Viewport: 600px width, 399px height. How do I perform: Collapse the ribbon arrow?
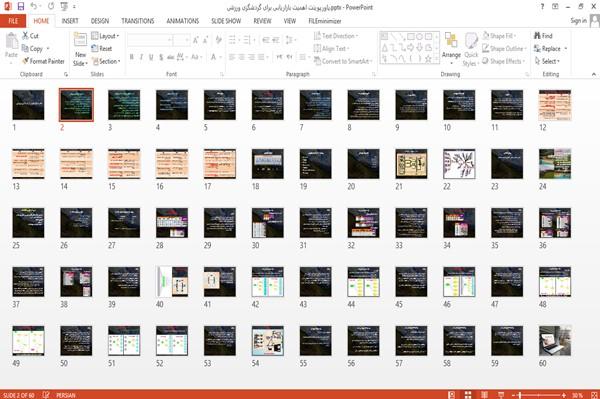tap(593, 74)
